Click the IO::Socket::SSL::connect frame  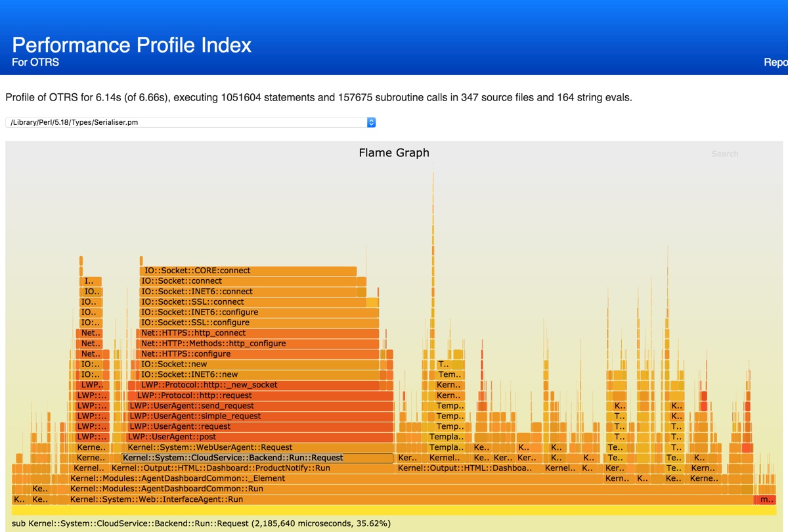pos(253,302)
